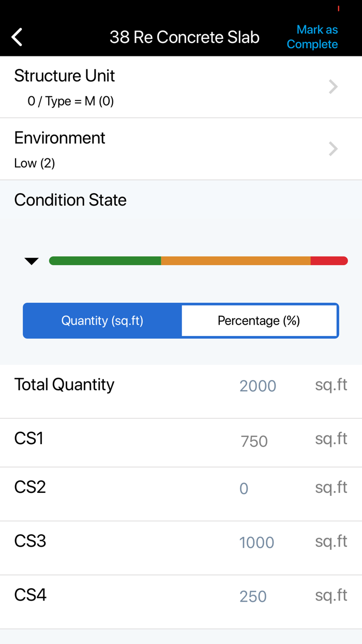Edit the CS2 quantity field
Screen dimensions: 362x644
(x=244, y=489)
